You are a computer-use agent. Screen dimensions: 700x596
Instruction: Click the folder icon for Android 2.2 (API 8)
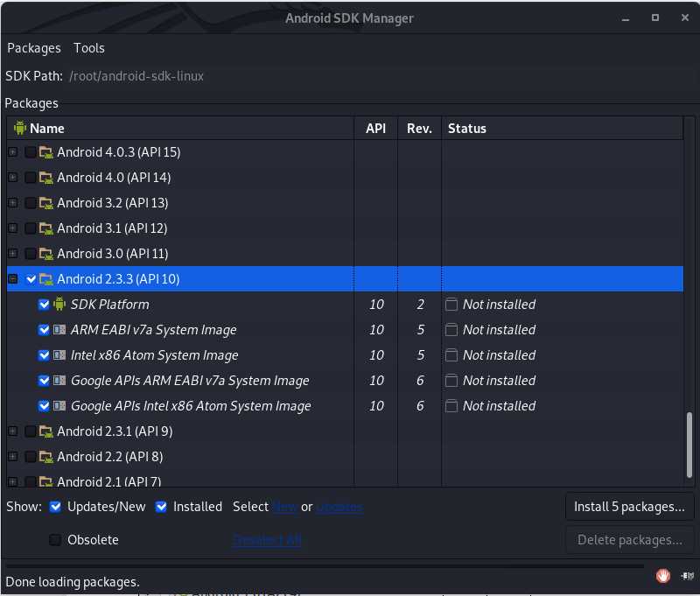point(46,457)
